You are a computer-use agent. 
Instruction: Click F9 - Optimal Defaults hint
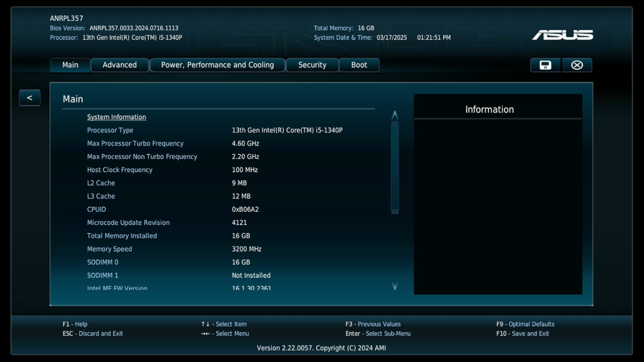[526, 324]
